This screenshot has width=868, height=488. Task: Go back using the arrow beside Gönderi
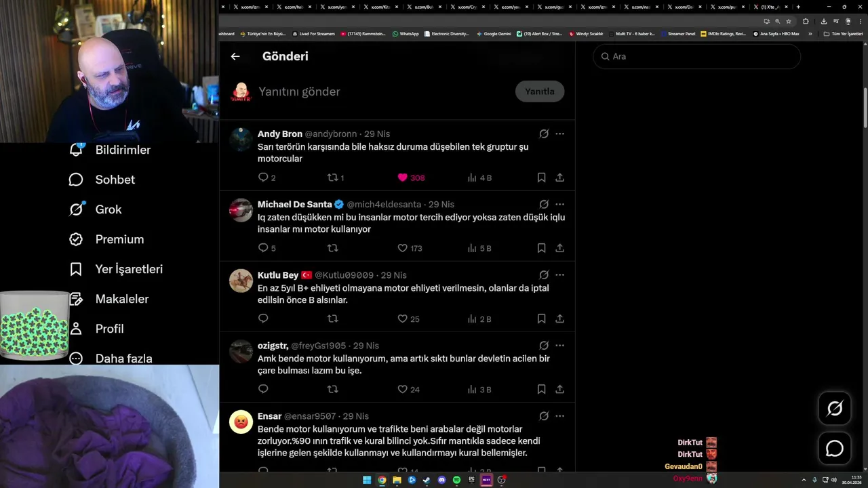coord(235,56)
